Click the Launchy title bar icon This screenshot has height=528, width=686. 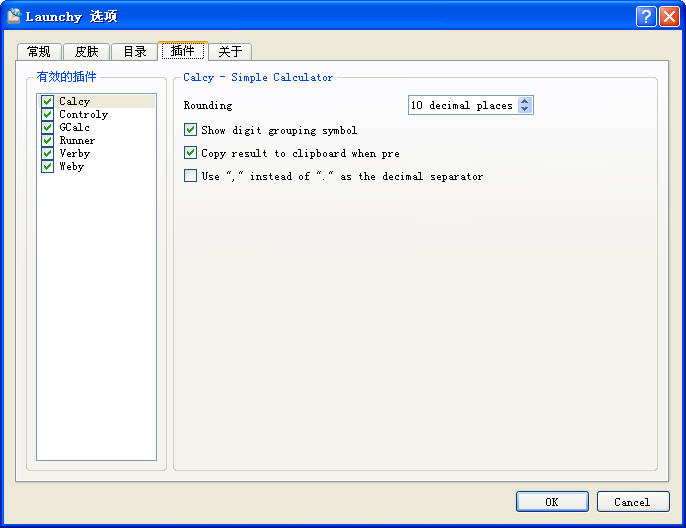pos(14,16)
